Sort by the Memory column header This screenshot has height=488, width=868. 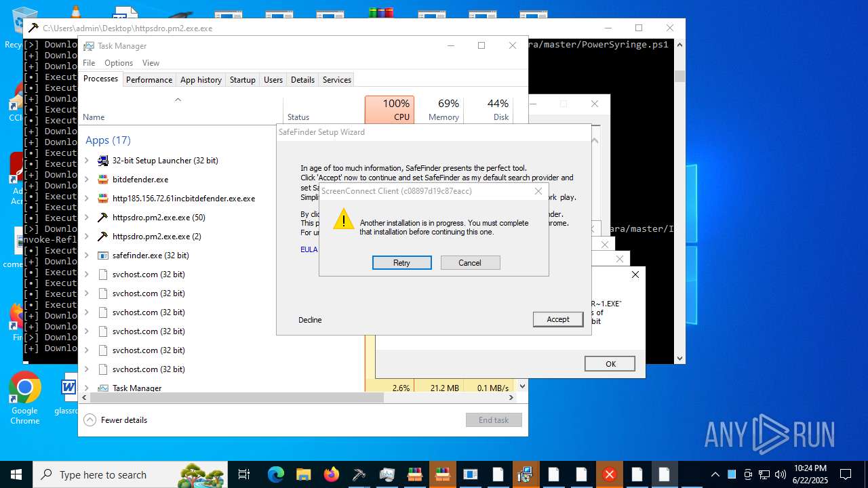[439, 110]
